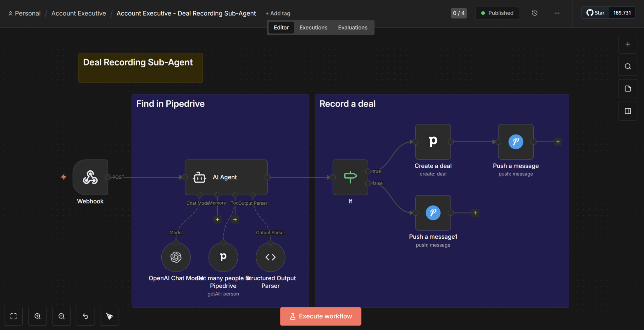Select the Push a message node
This screenshot has height=330, width=644.
pos(516,142)
